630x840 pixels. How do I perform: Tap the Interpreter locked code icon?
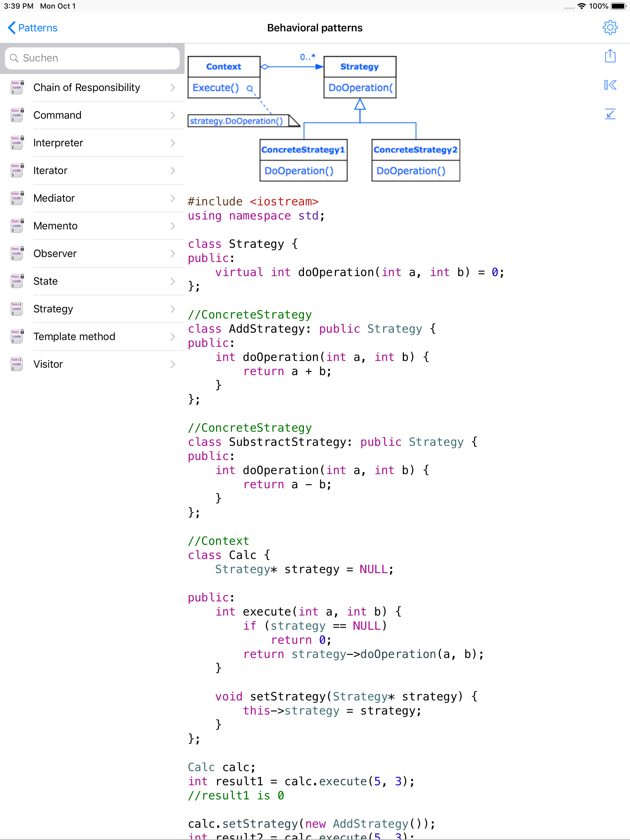tap(17, 143)
